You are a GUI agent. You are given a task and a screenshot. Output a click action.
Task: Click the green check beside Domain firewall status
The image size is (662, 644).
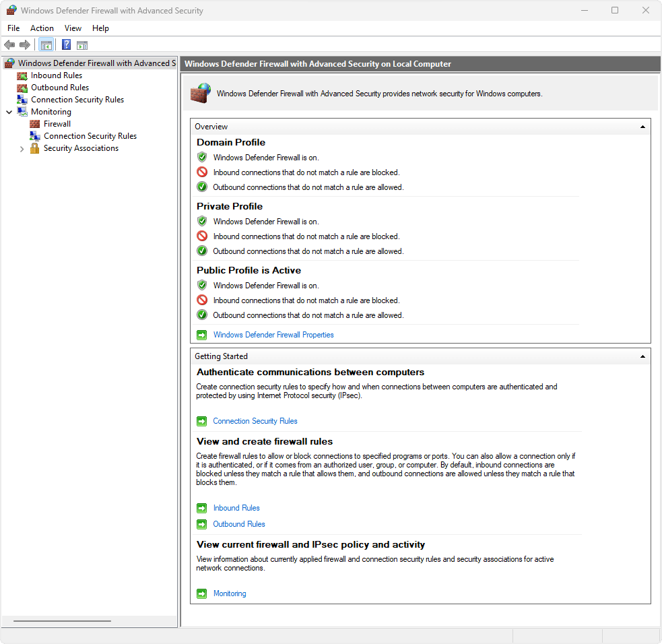pos(201,157)
